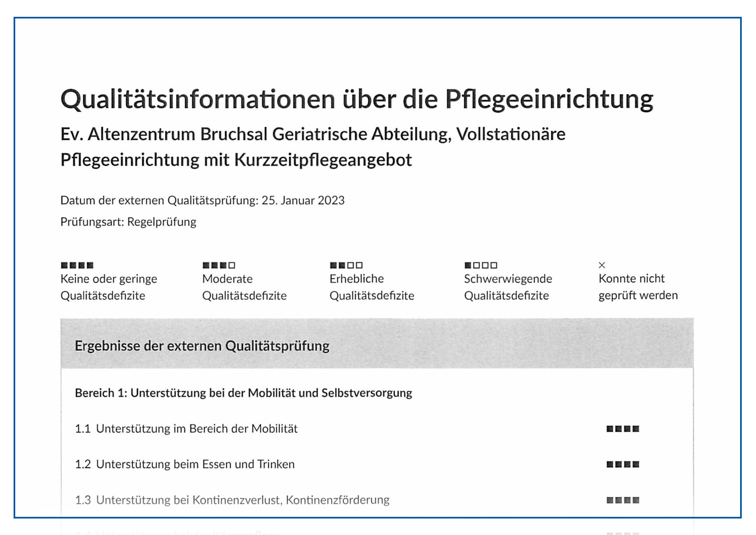Screen dimensions: 756x535
Task: Click the label "Schwerwiegende Qualitätsdefizite"
Action: (508, 287)
